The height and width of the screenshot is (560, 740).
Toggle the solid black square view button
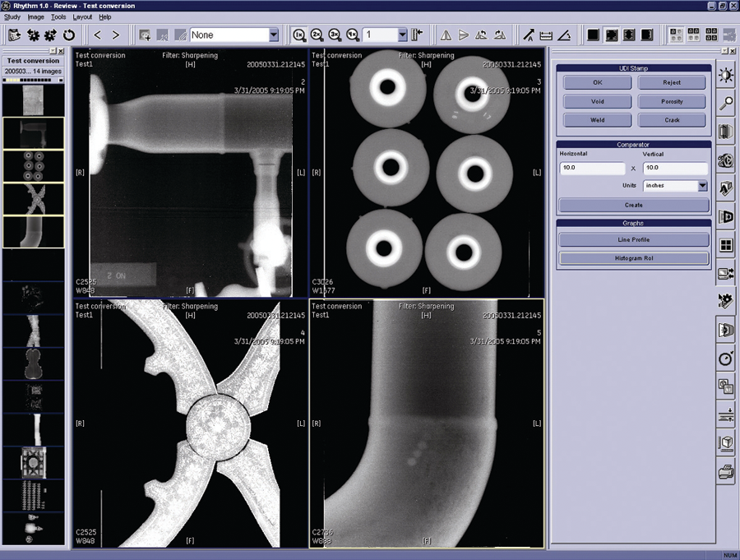[x=592, y=35]
